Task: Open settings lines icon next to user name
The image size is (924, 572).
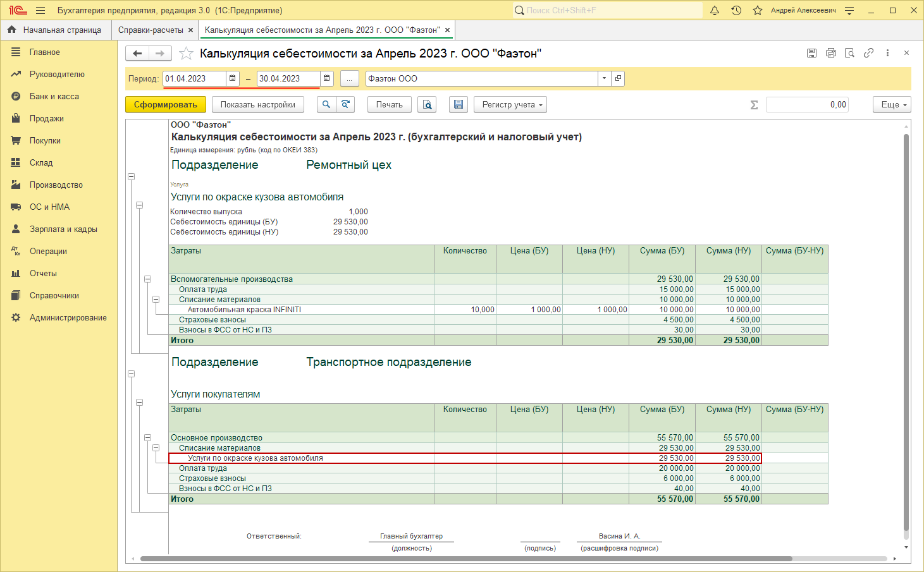Action: [x=849, y=10]
